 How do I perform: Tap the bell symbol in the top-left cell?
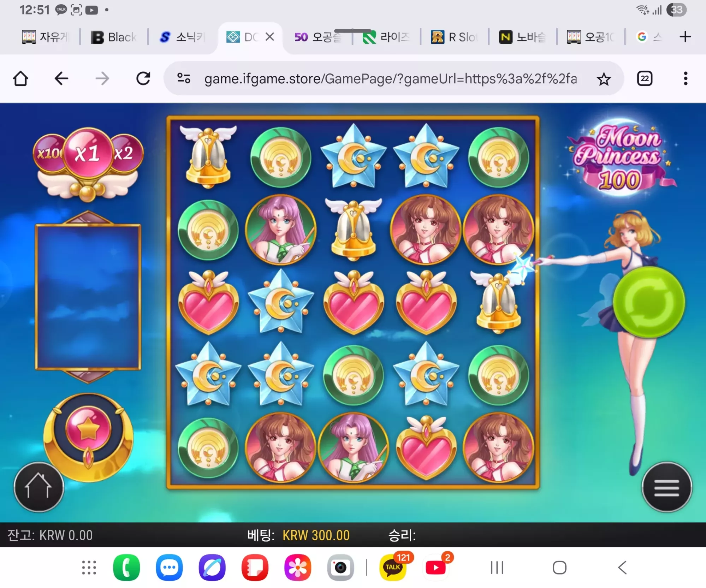tap(208, 157)
